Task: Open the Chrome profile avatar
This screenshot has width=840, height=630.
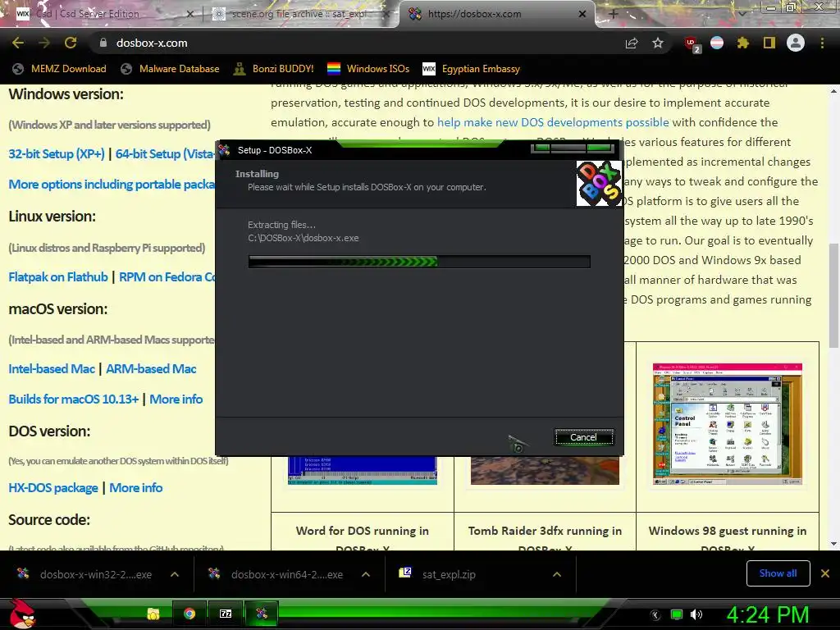Action: pos(796,43)
